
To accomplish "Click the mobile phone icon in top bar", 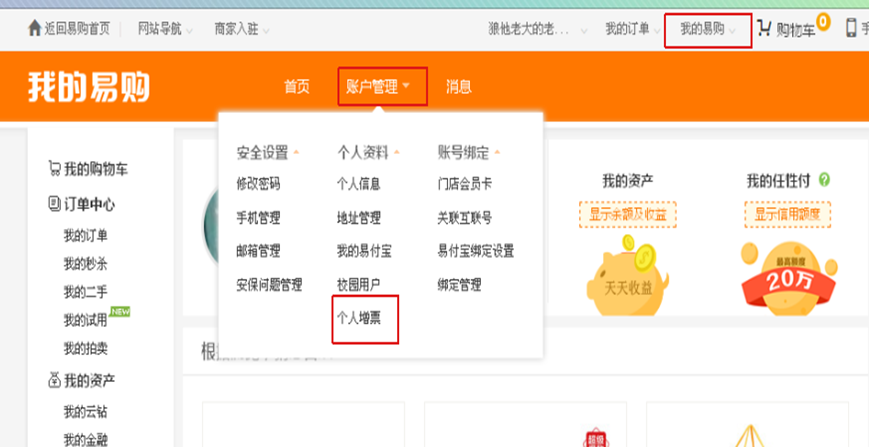I will pos(851,28).
